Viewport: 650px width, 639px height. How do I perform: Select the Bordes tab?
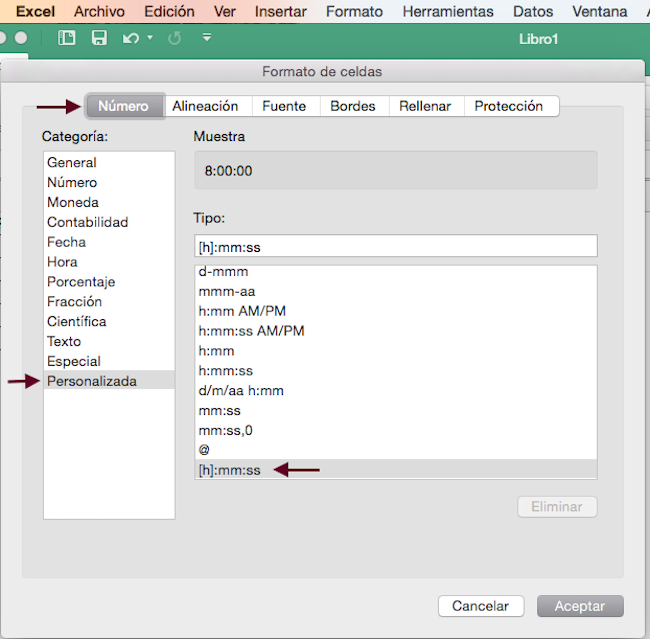(353, 106)
